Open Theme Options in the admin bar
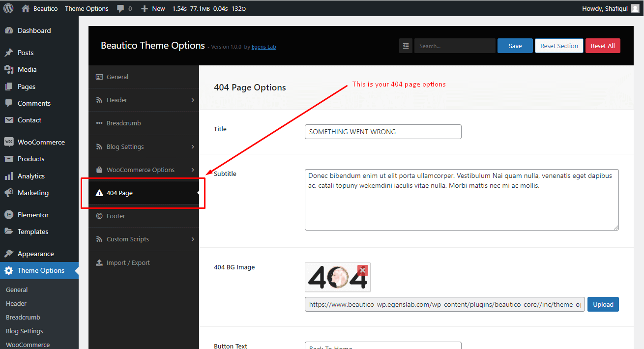This screenshot has height=349, width=644. pyautogui.click(x=87, y=8)
